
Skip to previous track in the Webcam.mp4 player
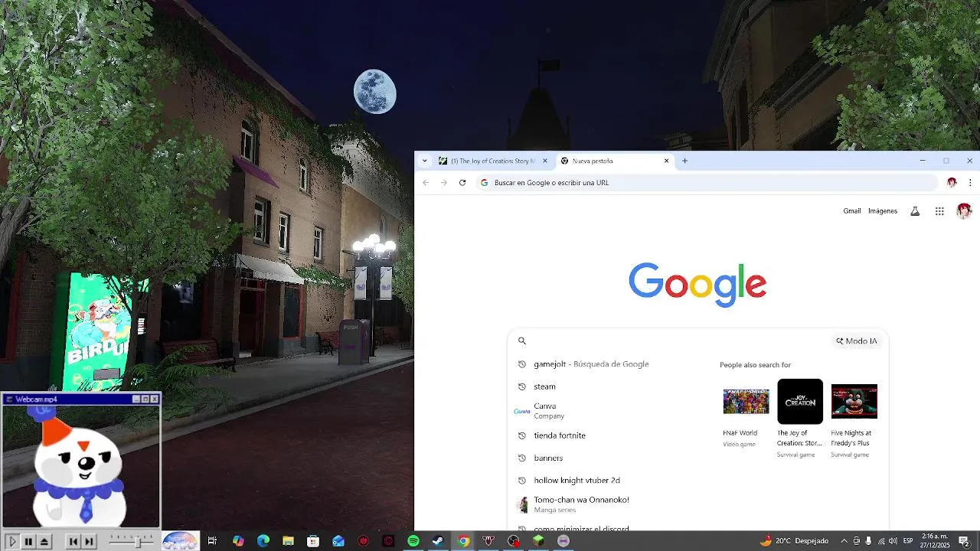(x=73, y=542)
